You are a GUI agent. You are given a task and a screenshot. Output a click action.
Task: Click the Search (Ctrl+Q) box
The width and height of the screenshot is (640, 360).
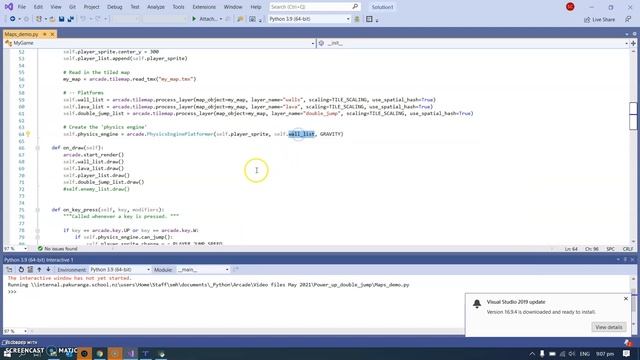tap(314, 7)
